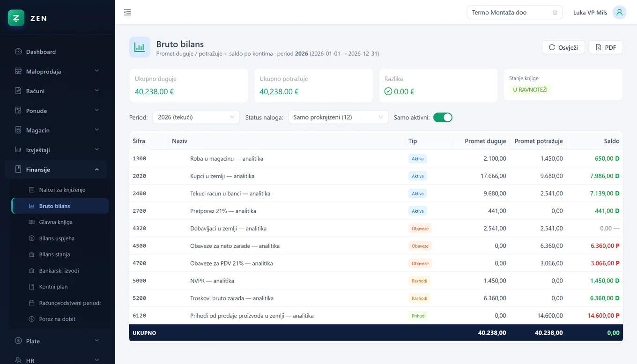
Task: Expand the Plate menu chevron
Action: click(x=97, y=341)
